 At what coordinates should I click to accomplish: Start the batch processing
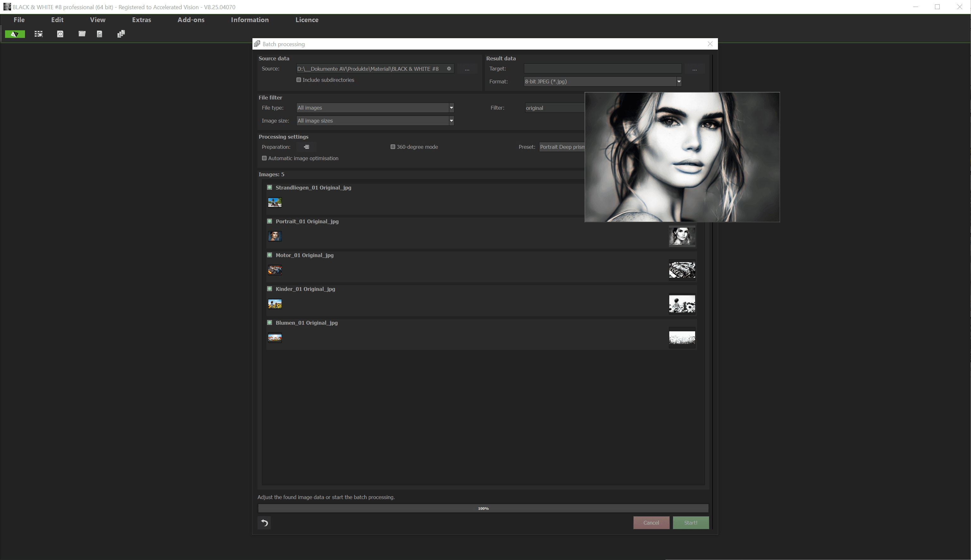coord(690,523)
